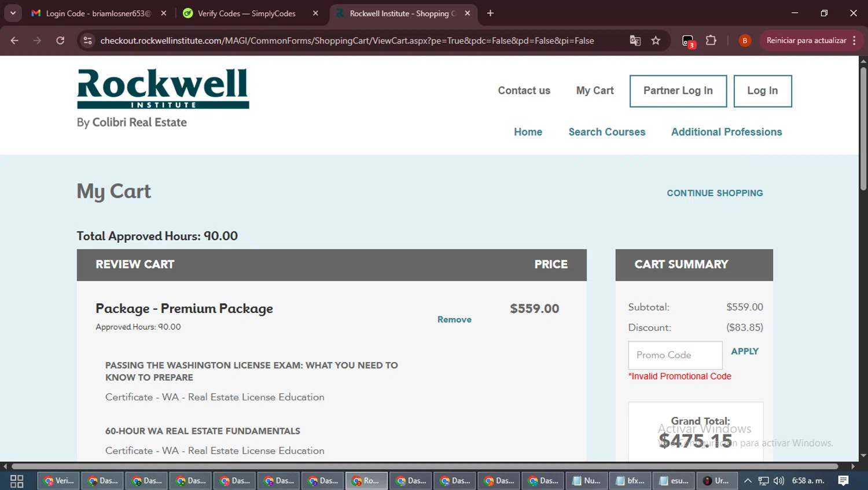This screenshot has height=490, width=868.
Task: Open the Chrome profile avatar B
Action: [x=745, y=40]
